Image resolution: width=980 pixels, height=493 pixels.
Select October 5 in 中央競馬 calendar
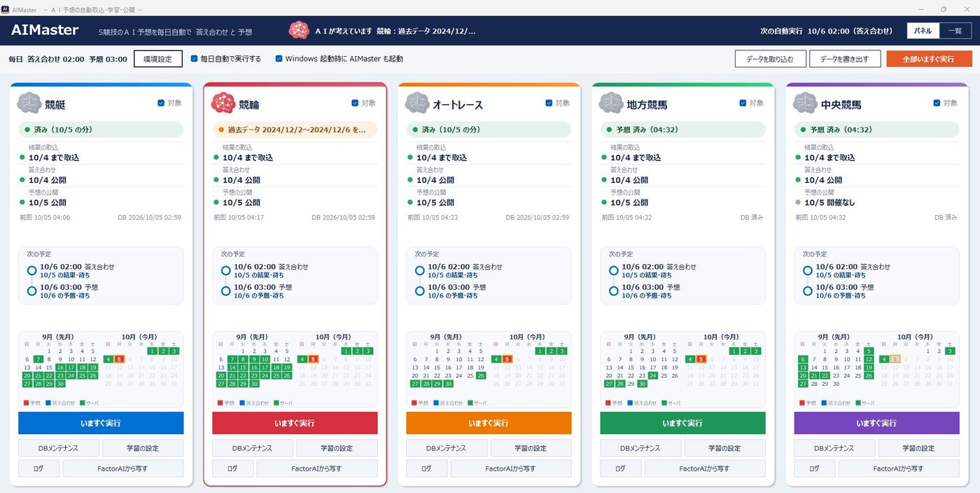895,359
